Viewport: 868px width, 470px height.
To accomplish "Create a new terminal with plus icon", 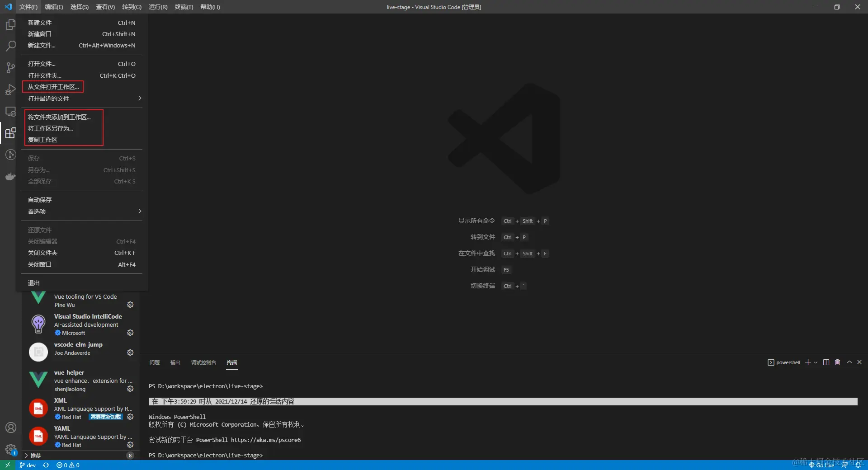I will coord(808,362).
